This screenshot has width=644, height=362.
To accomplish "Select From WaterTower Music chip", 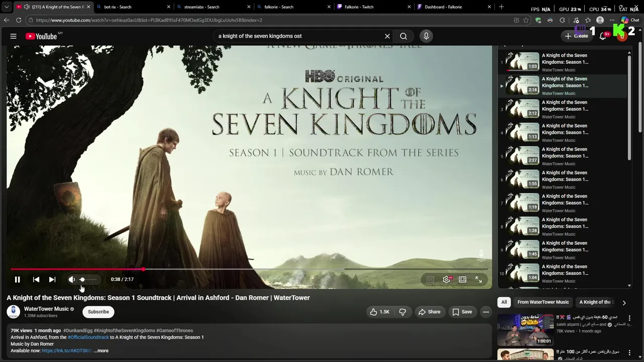I will coord(543,302).
